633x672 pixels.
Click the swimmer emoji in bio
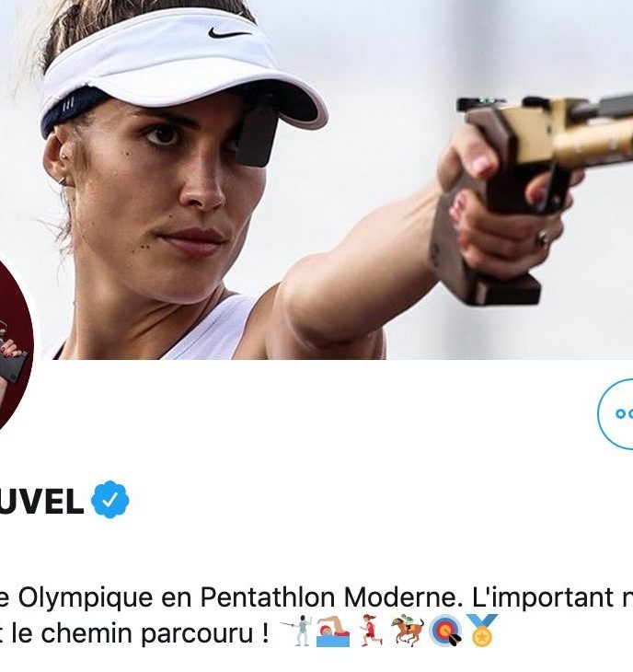pyautogui.click(x=333, y=631)
